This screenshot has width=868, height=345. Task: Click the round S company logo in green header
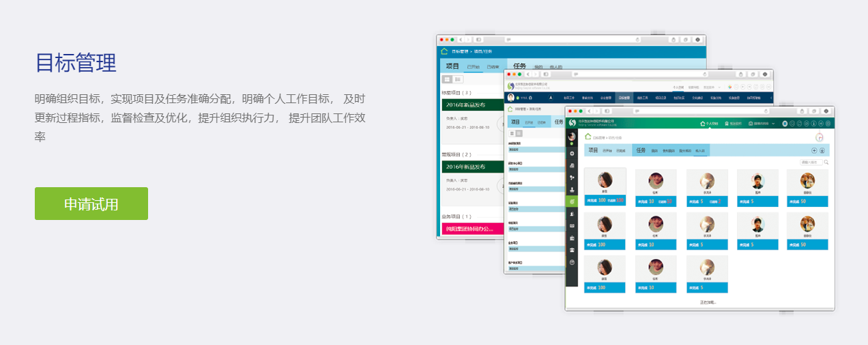[572, 123]
